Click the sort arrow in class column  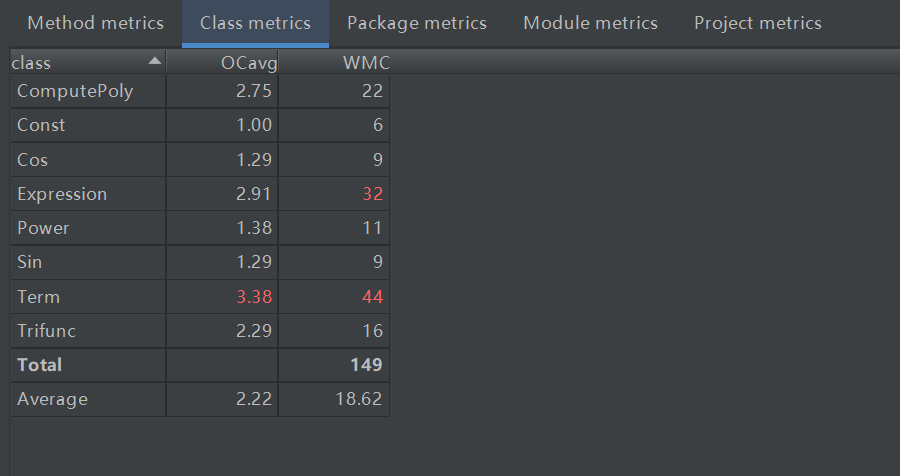154,62
